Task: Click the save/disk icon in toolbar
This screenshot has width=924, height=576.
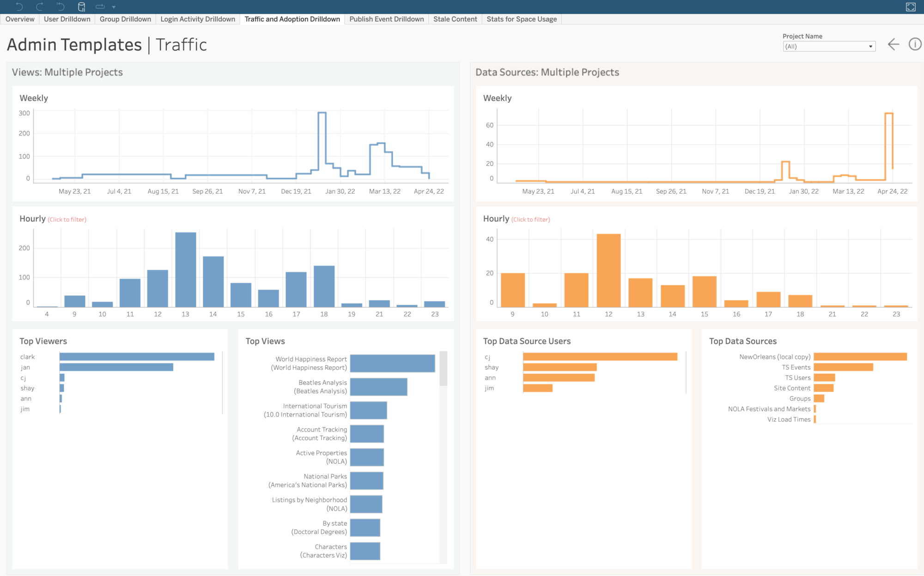Action: [x=81, y=6]
